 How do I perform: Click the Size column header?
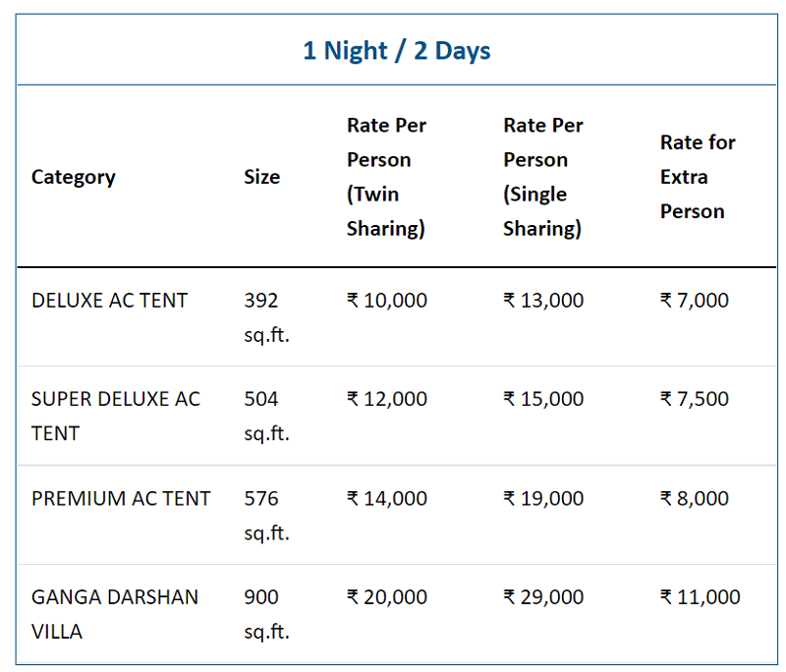[262, 177]
